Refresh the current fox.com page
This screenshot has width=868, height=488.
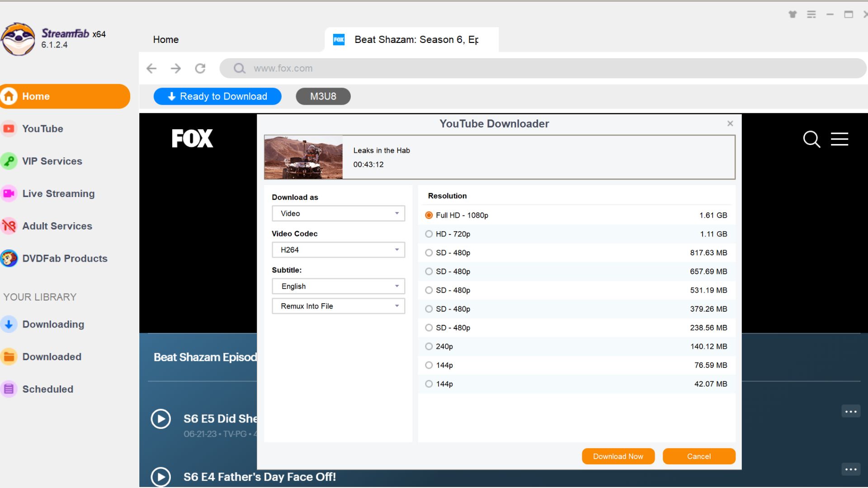[x=200, y=68]
